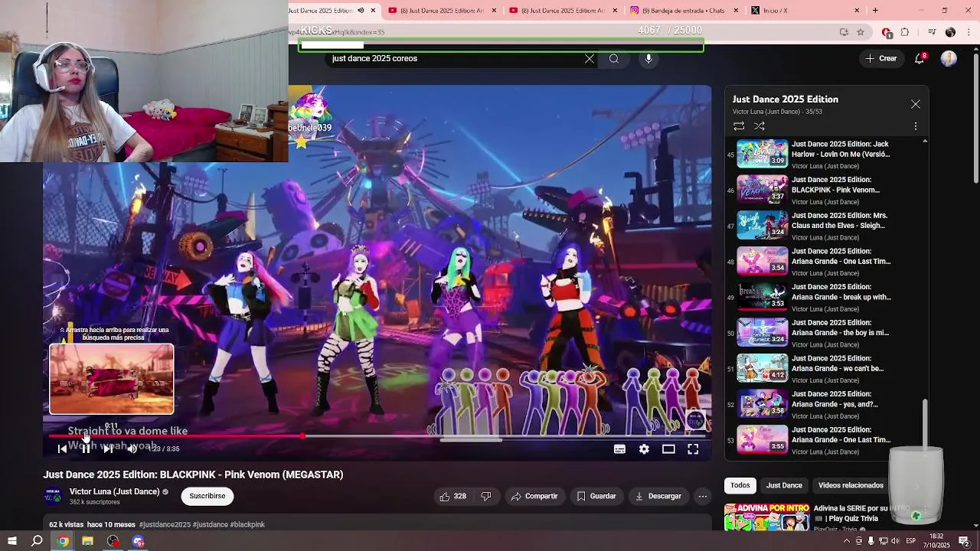Viewport: 980px width, 551px height.
Task: Mute the video player volume
Action: pos(132,449)
